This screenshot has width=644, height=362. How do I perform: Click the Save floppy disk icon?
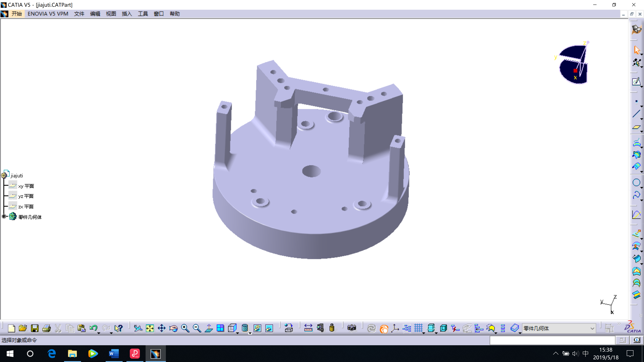coord(35,328)
